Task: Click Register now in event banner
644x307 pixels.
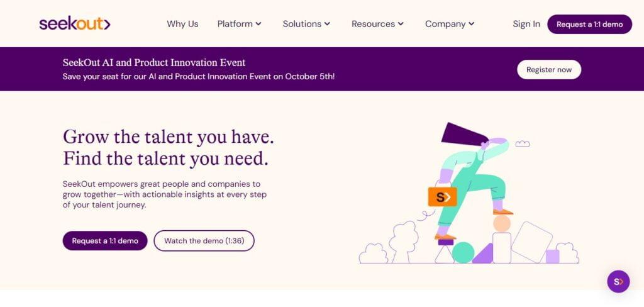Action: point(548,69)
